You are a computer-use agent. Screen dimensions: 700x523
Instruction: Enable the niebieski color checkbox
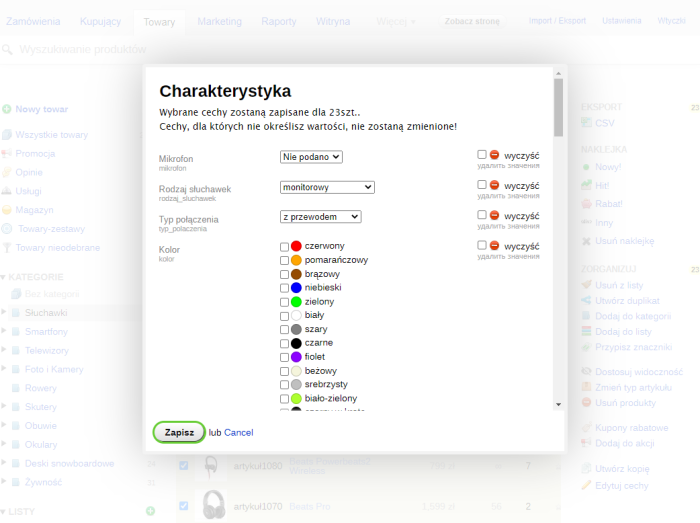[285, 288]
